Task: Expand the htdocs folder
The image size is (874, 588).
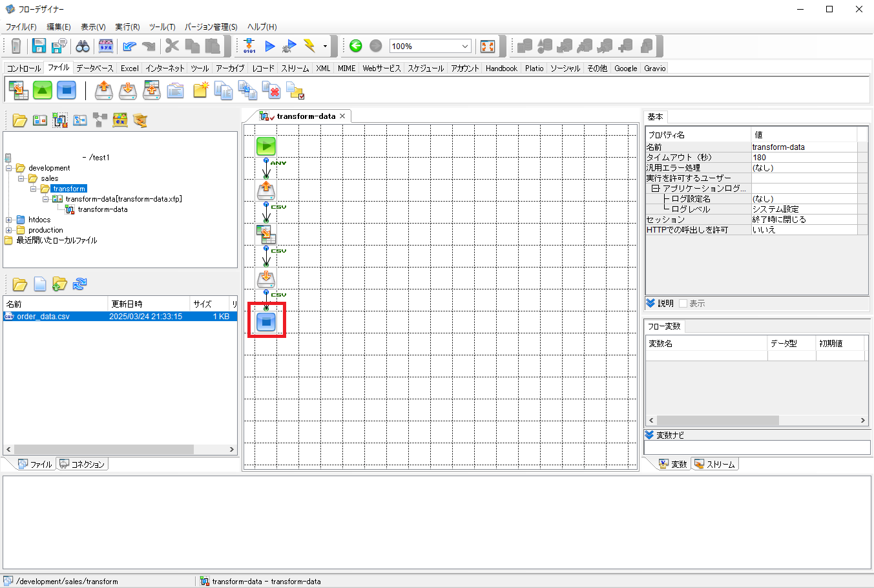Action: pyautogui.click(x=9, y=220)
